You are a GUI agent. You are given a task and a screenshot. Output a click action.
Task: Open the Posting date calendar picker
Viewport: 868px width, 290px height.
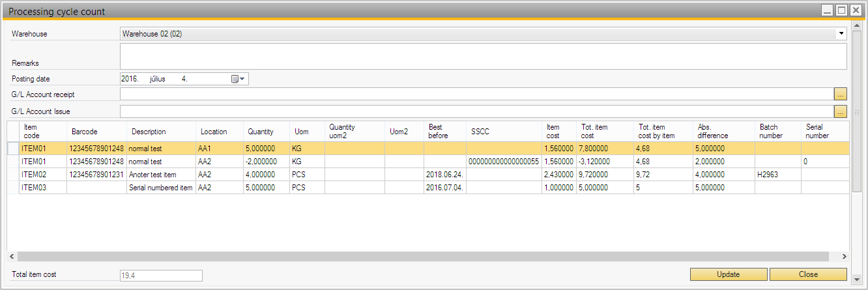point(237,79)
